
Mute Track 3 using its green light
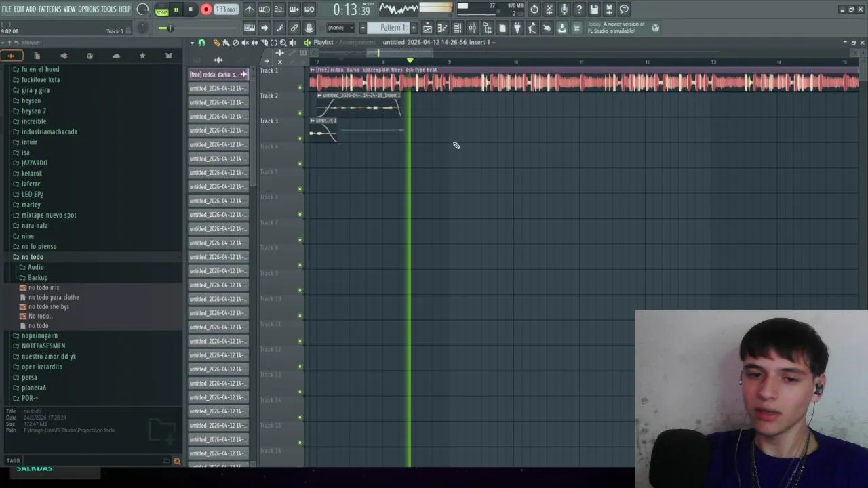[300, 138]
